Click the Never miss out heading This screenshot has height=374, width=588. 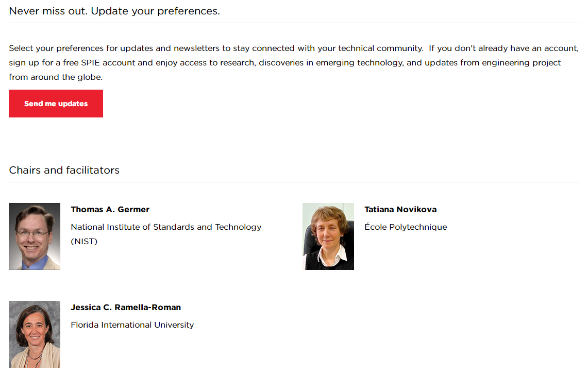pos(114,11)
